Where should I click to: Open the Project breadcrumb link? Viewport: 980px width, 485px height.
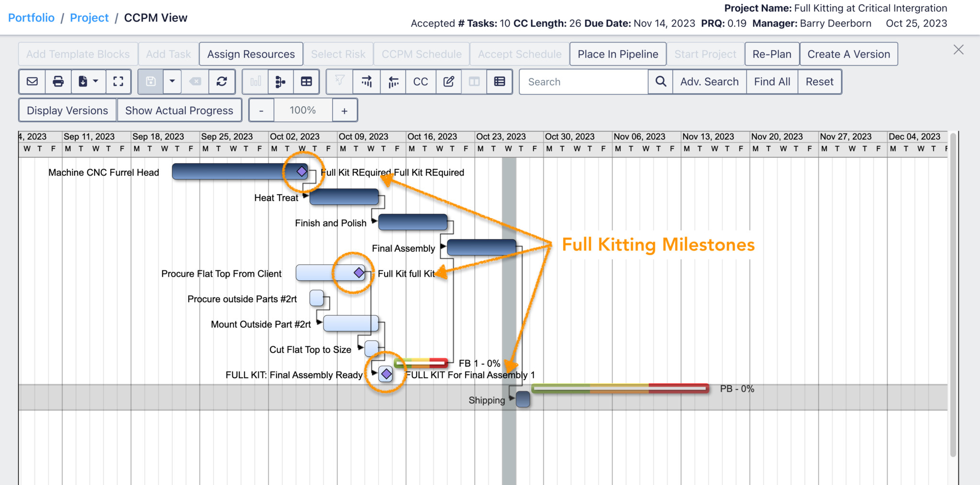89,18
